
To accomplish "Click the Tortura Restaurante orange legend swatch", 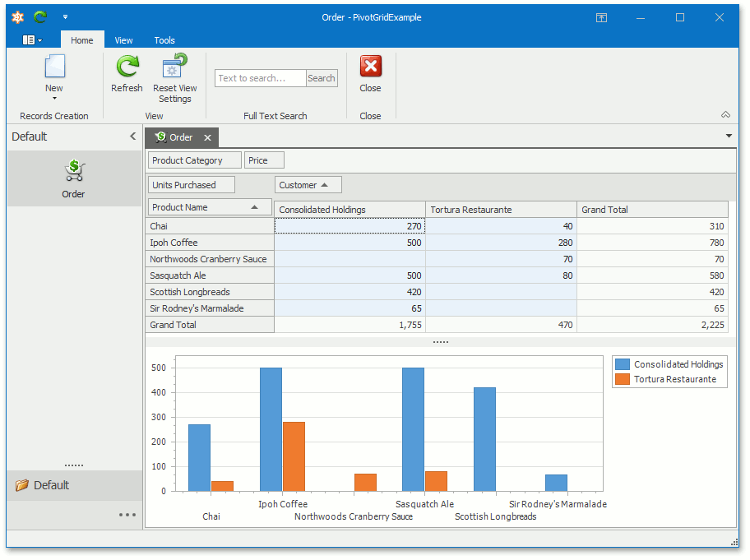I will 623,379.
